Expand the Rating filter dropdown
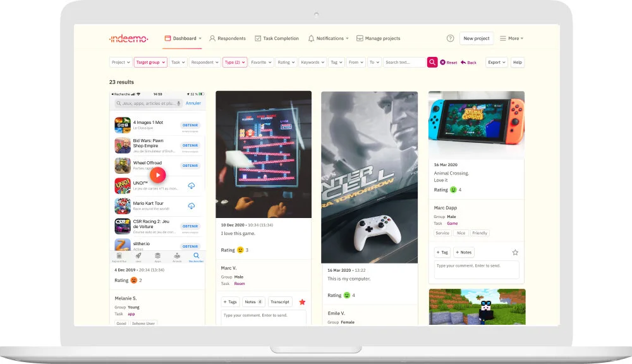Viewport: 632px width, 364px height. (286, 62)
